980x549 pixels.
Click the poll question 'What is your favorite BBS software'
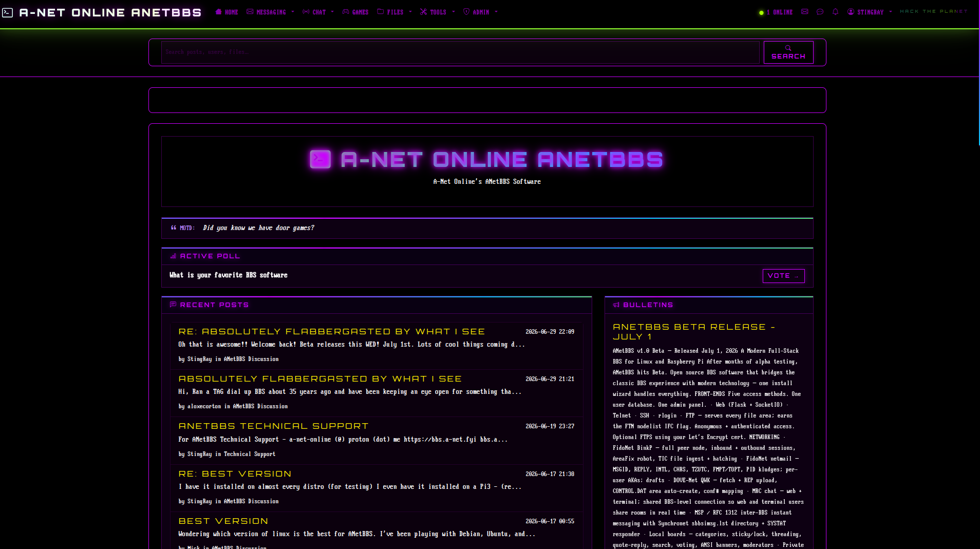pos(229,275)
